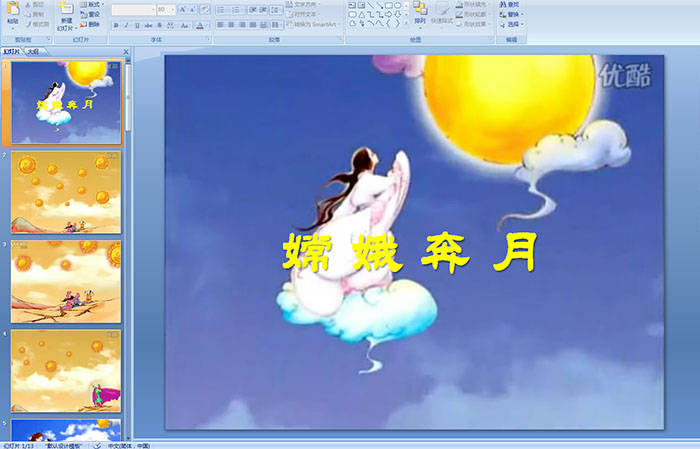700x449 pixels.
Task: Click the Reset (重设) slide button
Action: click(90, 14)
